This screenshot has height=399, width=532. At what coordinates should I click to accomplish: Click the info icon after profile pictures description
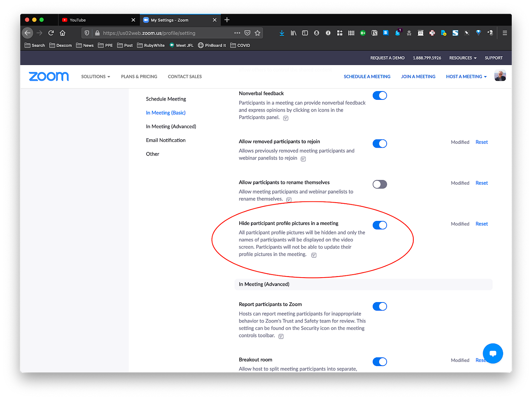click(314, 255)
